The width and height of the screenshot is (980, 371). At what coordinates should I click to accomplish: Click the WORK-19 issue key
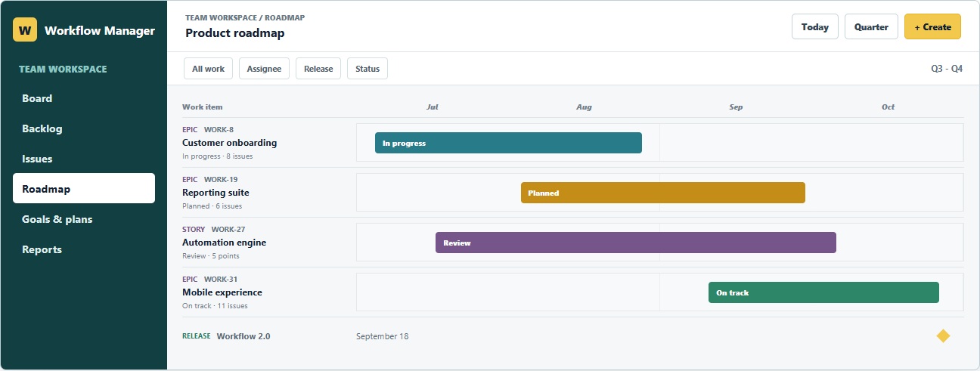[x=221, y=179]
